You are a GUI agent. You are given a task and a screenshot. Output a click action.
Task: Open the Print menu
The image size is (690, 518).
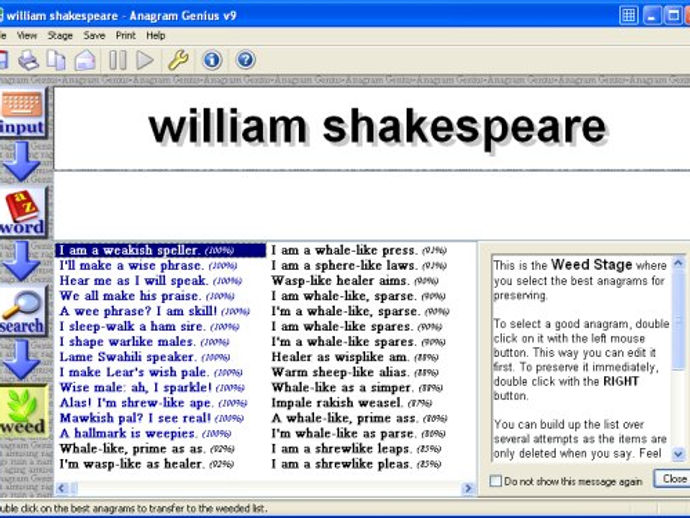(126, 36)
